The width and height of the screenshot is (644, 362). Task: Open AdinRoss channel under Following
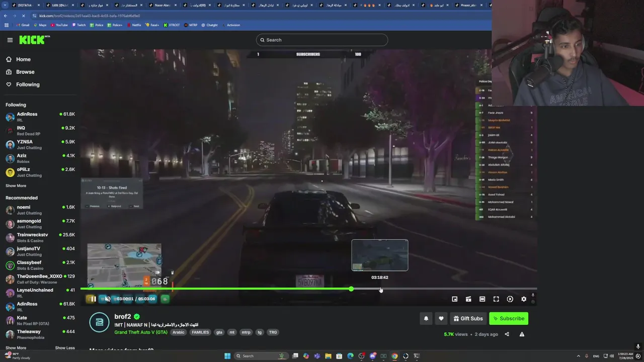click(40, 117)
